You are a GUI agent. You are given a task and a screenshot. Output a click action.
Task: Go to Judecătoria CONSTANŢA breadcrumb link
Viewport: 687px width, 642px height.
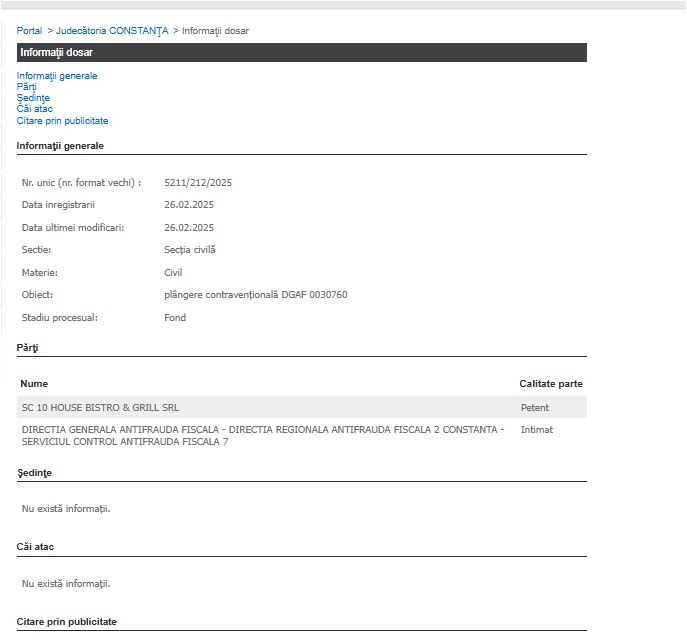112,31
